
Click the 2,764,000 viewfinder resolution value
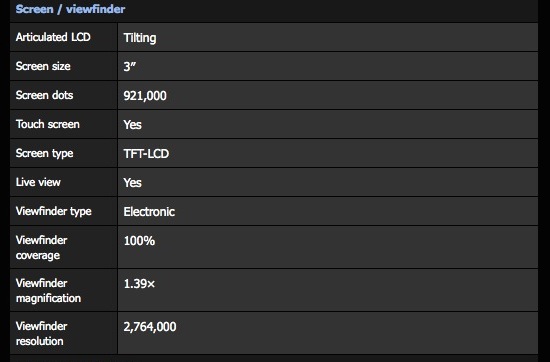pyautogui.click(x=150, y=327)
